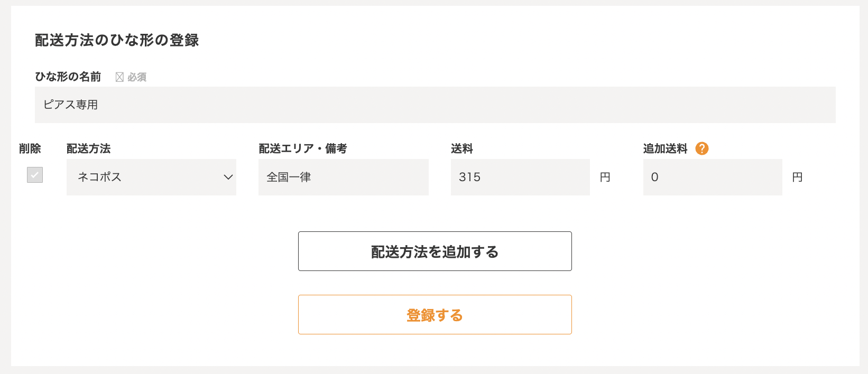Click the 全国一律 delivery area input
868x374 pixels.
coord(343,177)
